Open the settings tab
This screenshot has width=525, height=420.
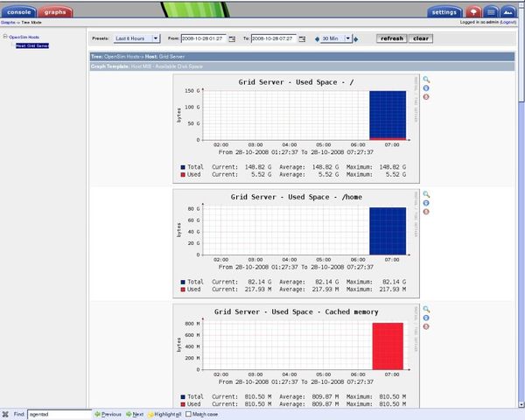pyautogui.click(x=445, y=12)
